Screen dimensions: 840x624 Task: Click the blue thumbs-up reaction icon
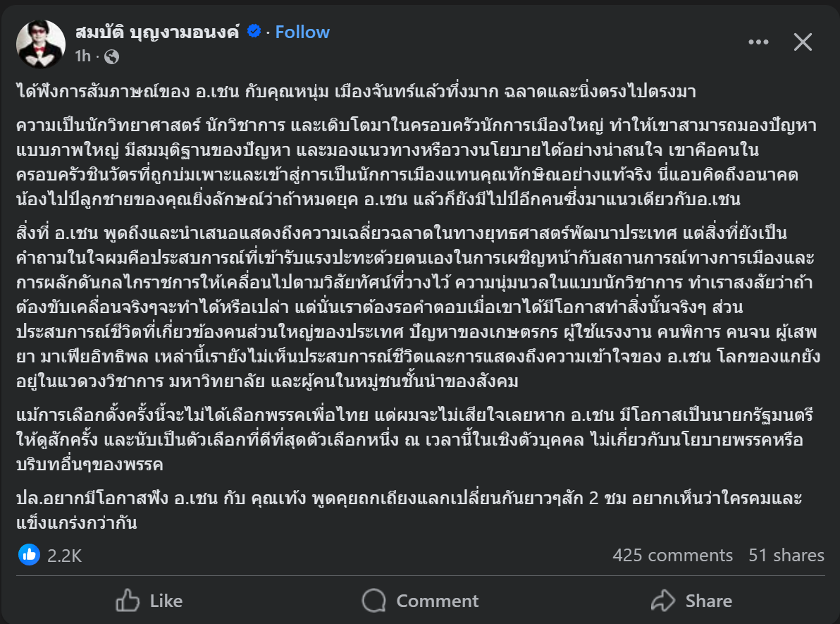pyautogui.click(x=29, y=555)
